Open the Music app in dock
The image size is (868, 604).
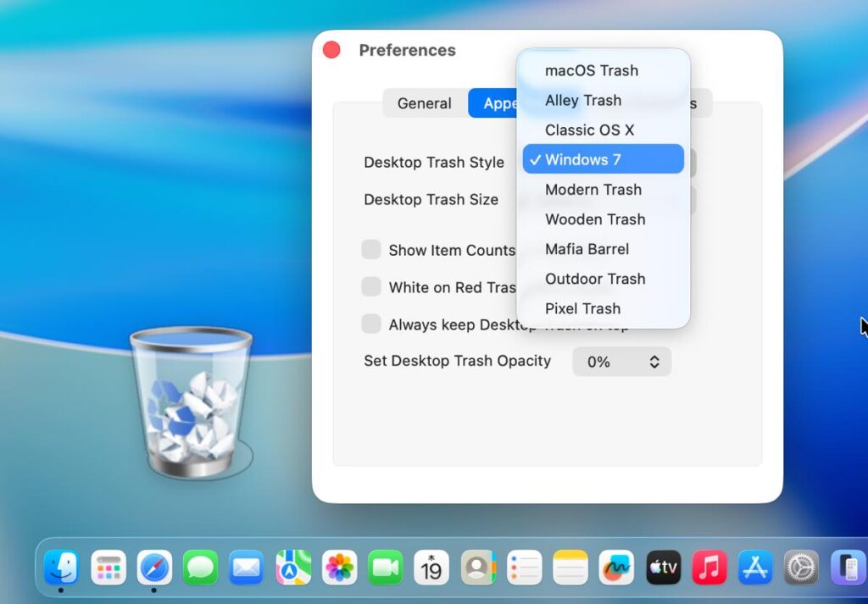tap(709, 568)
